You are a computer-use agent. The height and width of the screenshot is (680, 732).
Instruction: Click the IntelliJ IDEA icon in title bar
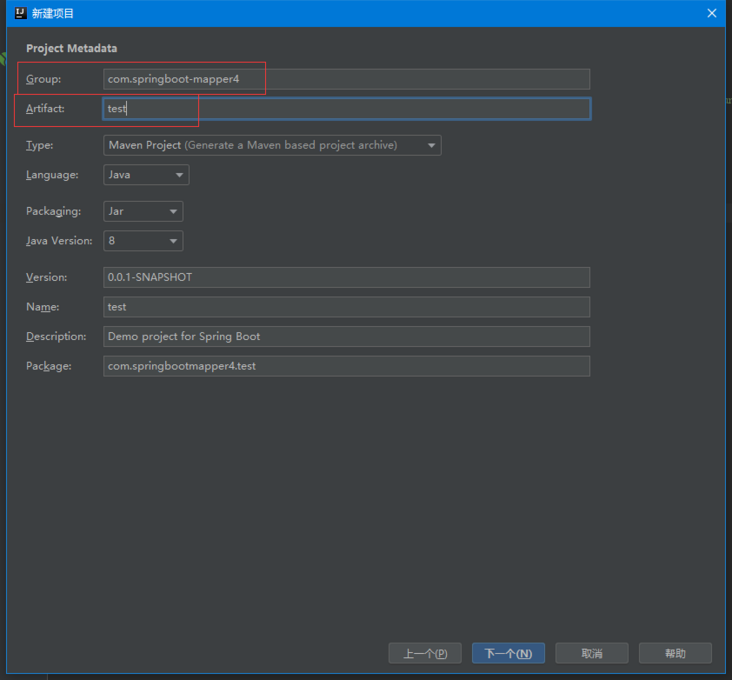(x=20, y=13)
